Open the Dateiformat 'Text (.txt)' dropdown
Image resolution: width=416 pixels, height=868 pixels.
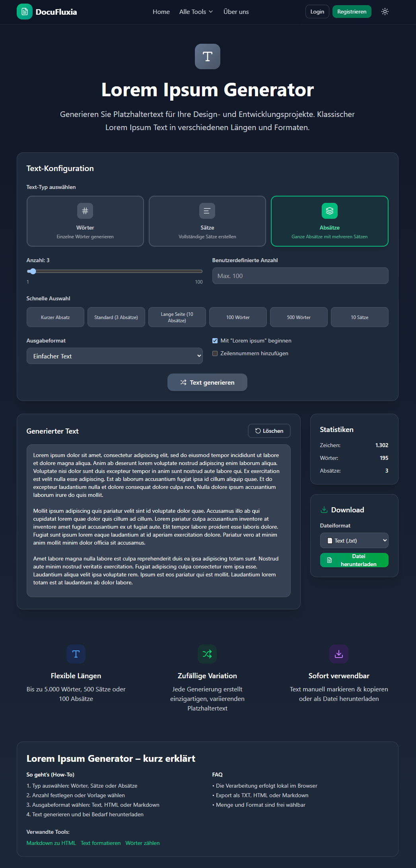(x=354, y=541)
